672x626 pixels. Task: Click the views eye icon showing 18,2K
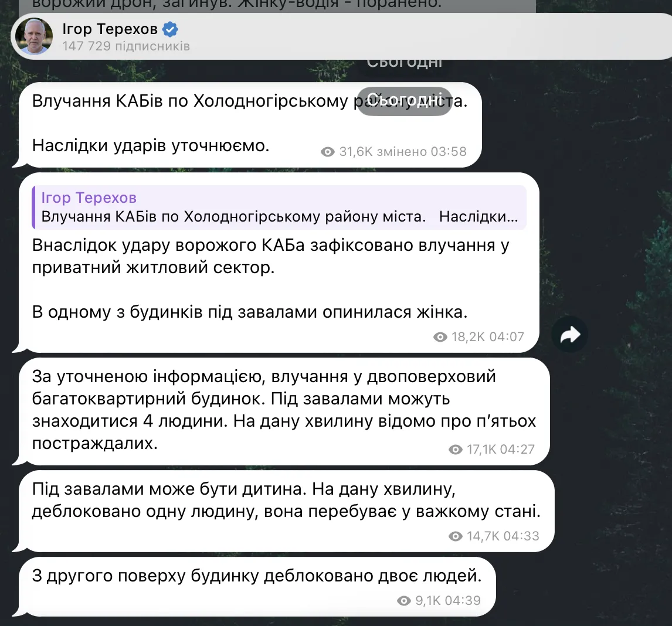tap(440, 337)
